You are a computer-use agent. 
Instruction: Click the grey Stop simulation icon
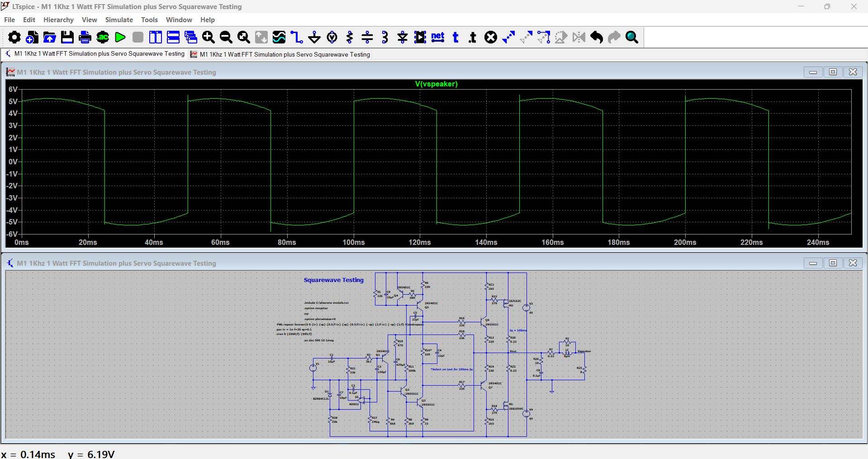coord(138,37)
